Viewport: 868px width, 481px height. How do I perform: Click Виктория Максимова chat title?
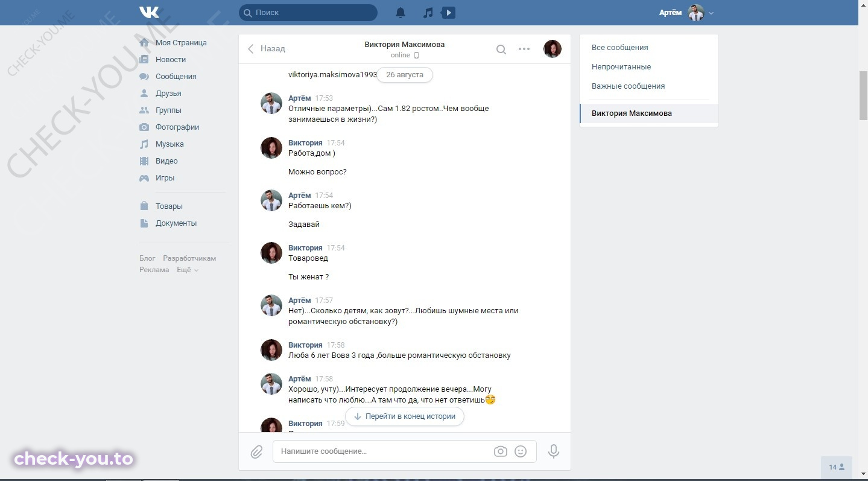pos(404,45)
